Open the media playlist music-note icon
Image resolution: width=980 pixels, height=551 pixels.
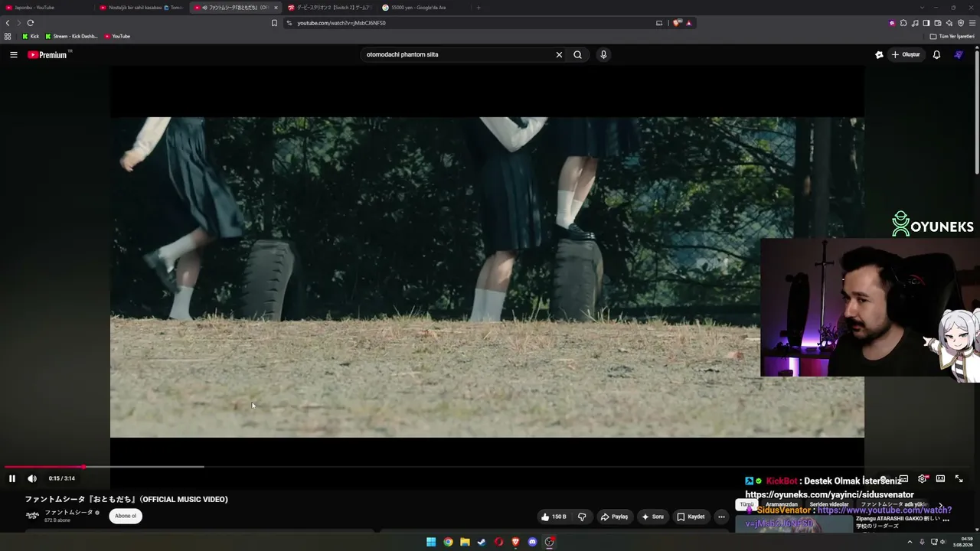point(915,23)
